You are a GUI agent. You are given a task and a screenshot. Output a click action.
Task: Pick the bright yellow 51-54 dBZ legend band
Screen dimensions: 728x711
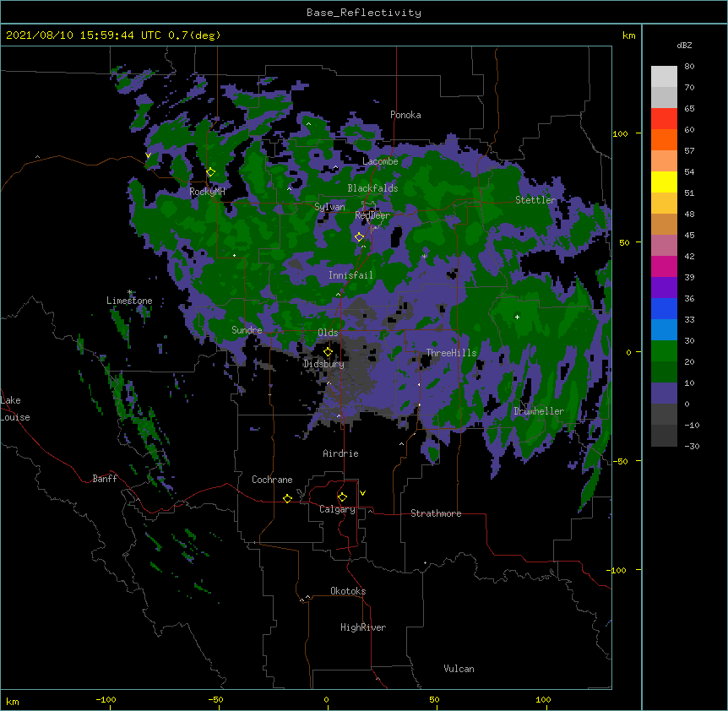click(x=664, y=182)
